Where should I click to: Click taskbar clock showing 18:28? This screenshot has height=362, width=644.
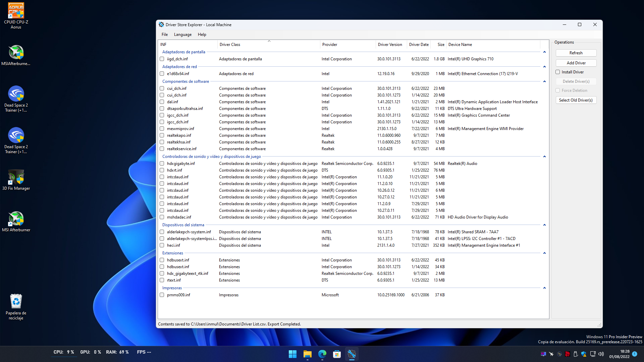click(619, 354)
